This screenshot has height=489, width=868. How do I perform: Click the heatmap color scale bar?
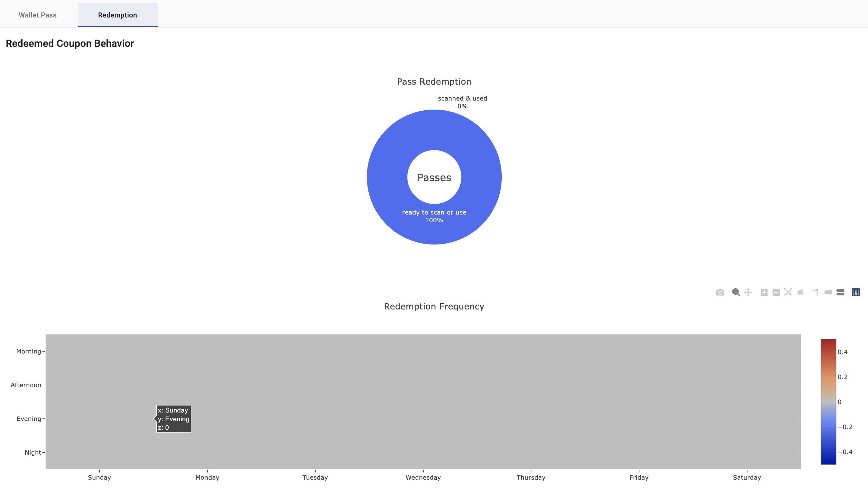click(828, 402)
